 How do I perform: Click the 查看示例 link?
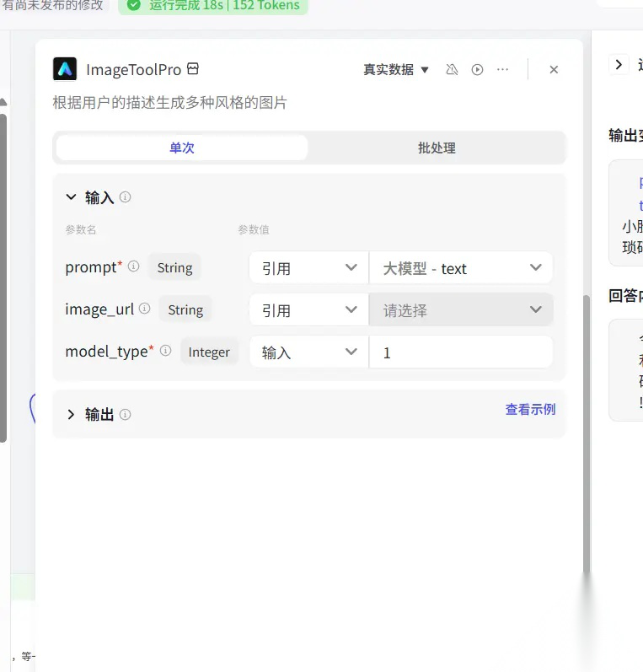point(530,410)
